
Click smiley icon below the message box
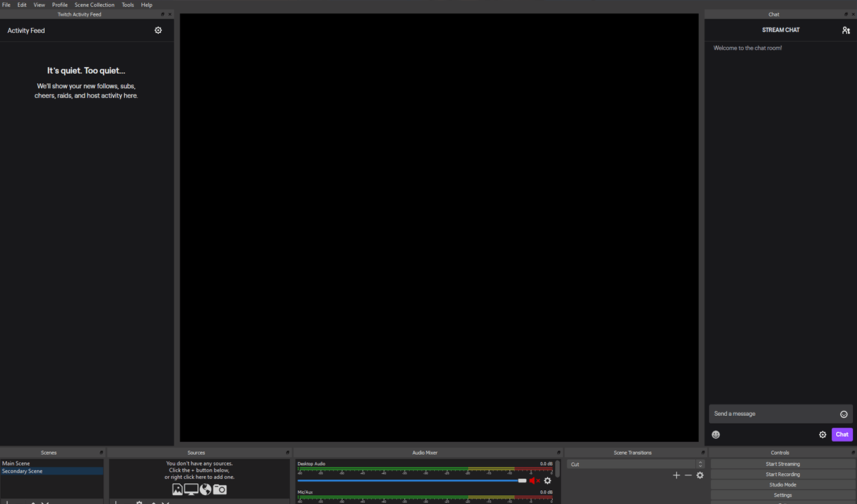716,435
